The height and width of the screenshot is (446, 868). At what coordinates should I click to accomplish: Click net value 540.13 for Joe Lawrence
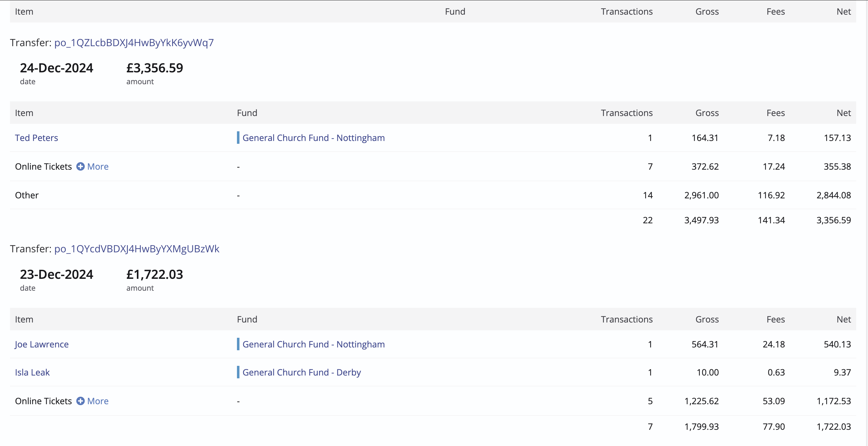(837, 344)
